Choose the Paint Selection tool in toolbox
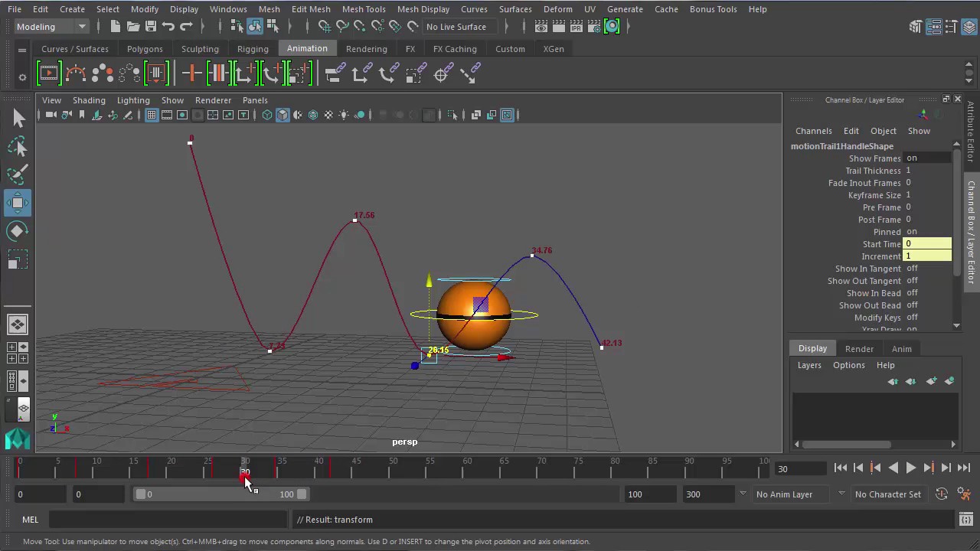 [18, 174]
